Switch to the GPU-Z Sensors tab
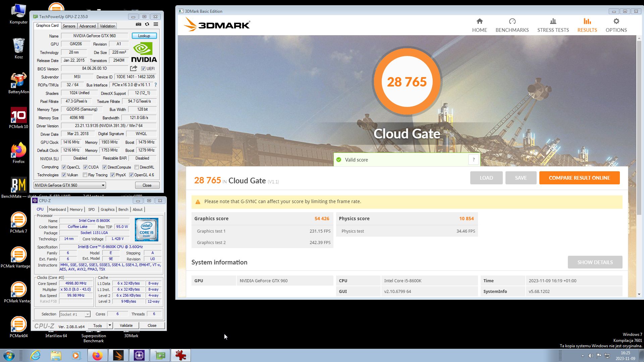Viewport: 644px width, 362px height. 69,26
